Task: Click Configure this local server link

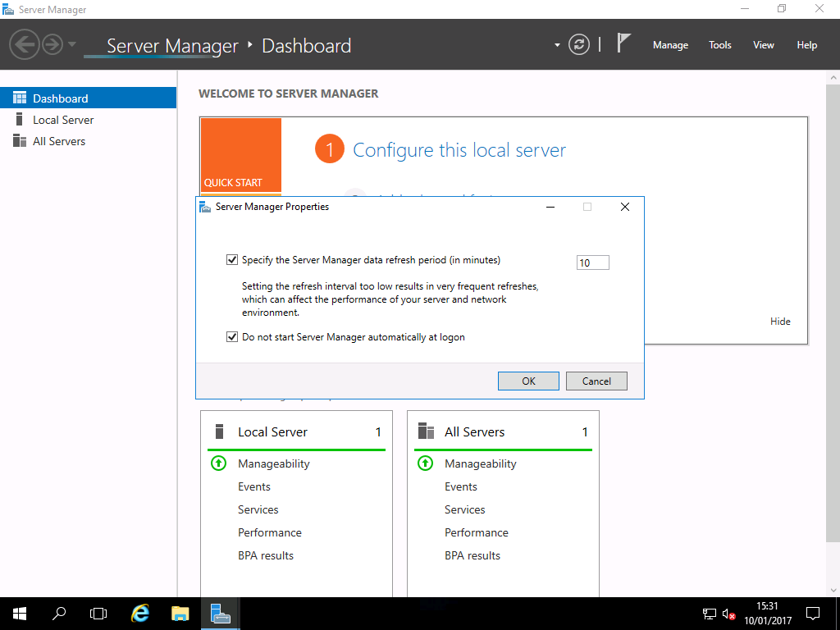Action: pos(459,150)
